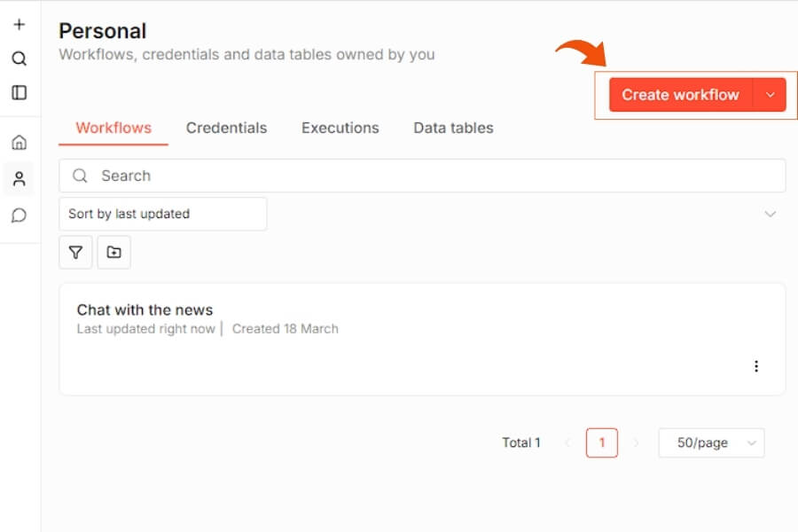Click the chevron at the right of the sort row

(770, 214)
